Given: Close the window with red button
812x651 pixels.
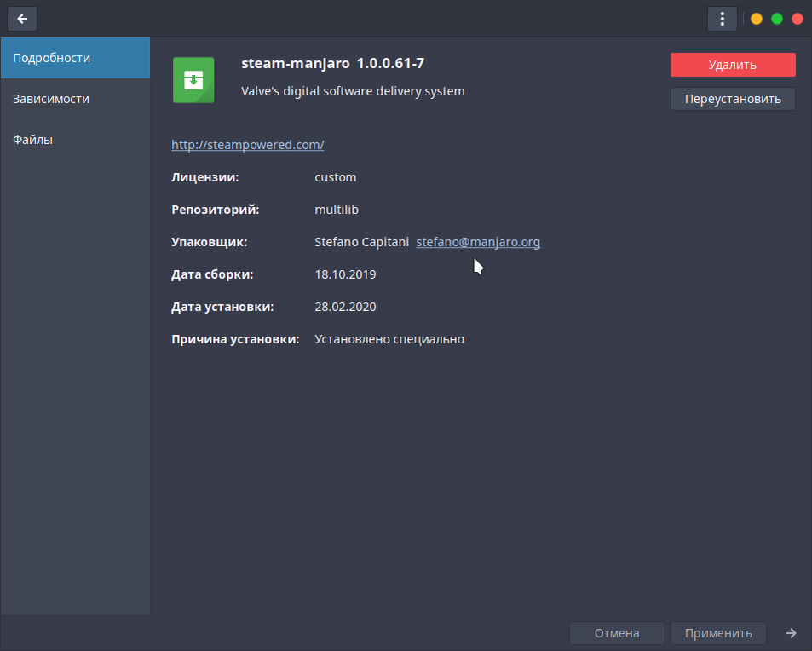Looking at the screenshot, I should (x=798, y=19).
